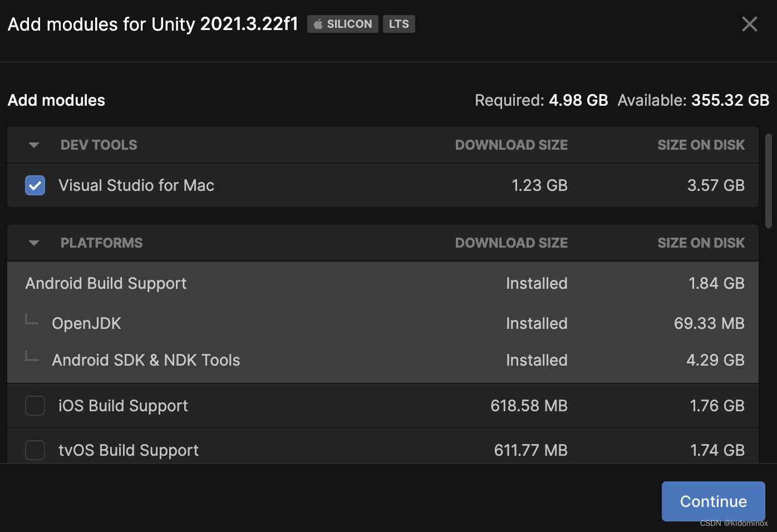
Task: Click the 1.84 GB size value
Action: [716, 283]
